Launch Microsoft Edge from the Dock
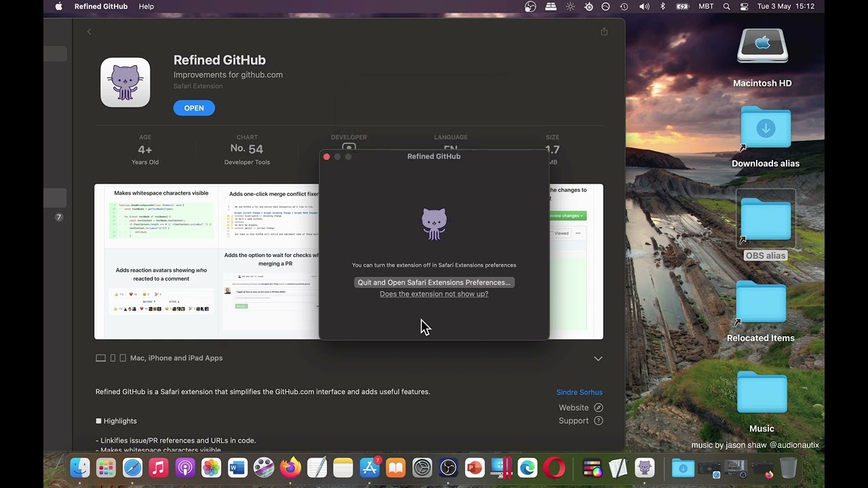The height and width of the screenshot is (488, 868). pos(528,468)
